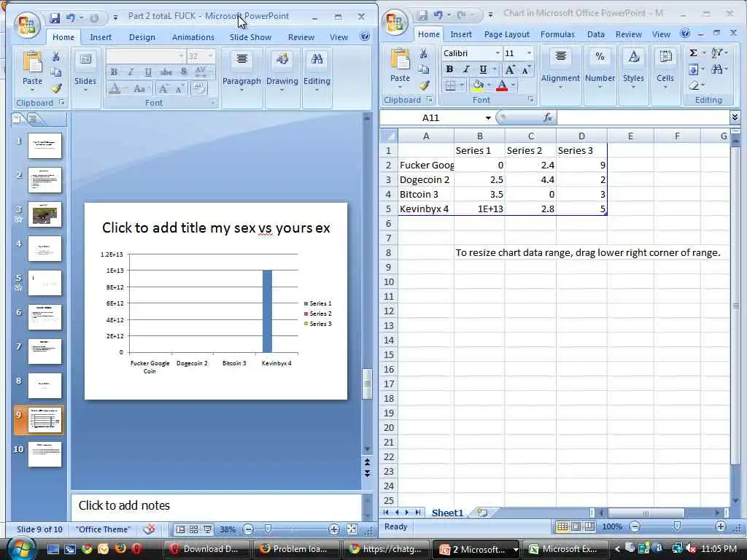Open the Animations tab in PowerPoint
Screen dimensions: 747x560
(x=193, y=37)
